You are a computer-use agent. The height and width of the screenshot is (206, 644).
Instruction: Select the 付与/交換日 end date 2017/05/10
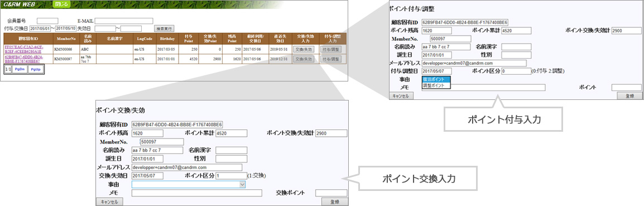pos(66,28)
